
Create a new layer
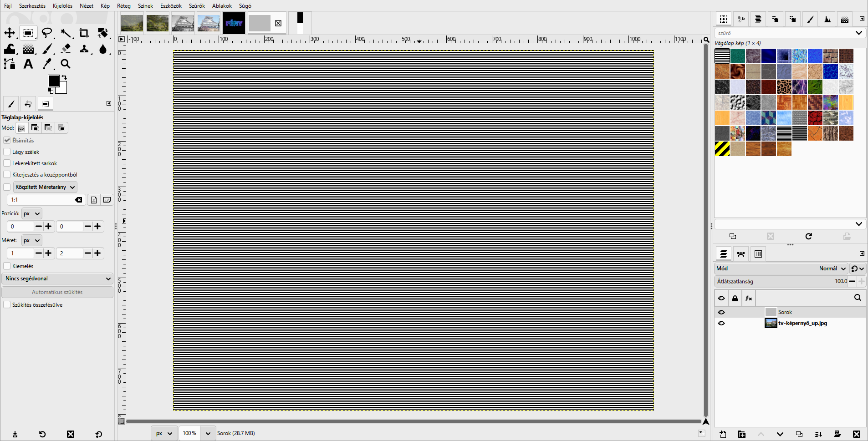[723, 434]
